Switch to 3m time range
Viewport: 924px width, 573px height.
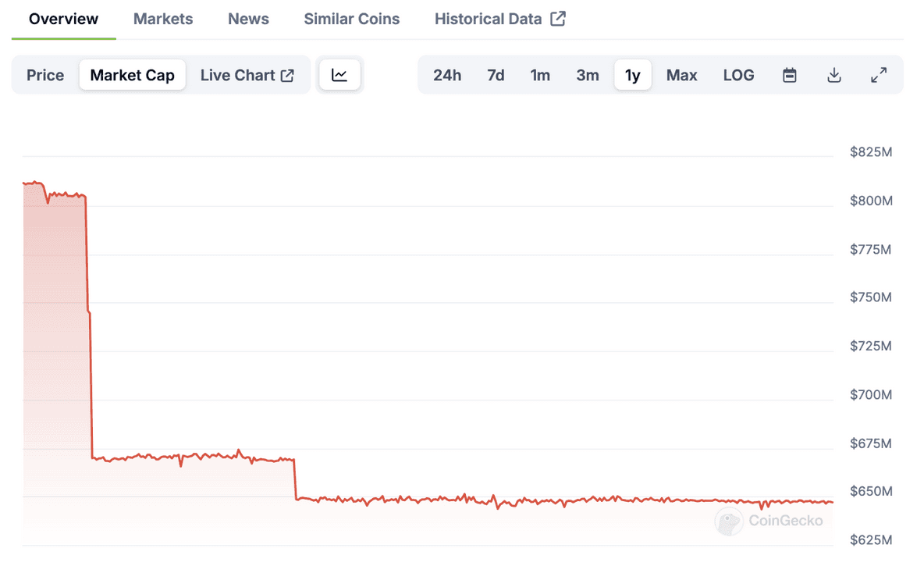pos(588,75)
